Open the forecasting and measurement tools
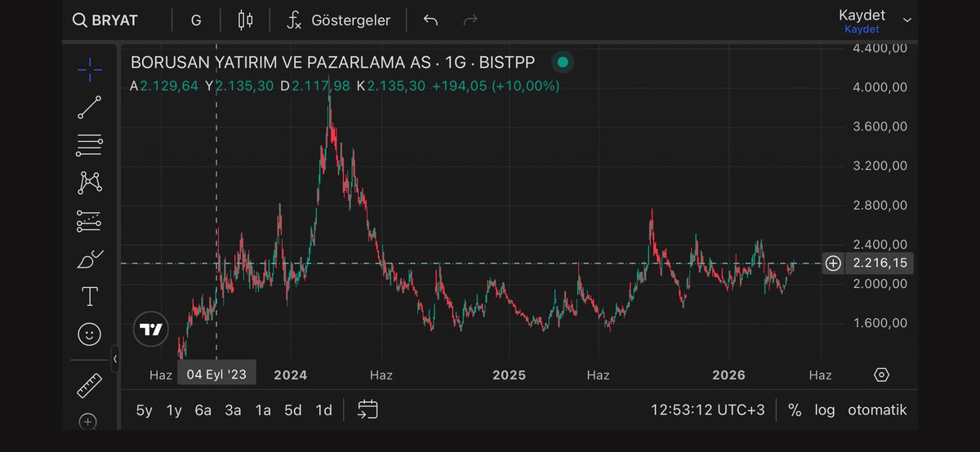The width and height of the screenshot is (980, 452). [x=90, y=221]
